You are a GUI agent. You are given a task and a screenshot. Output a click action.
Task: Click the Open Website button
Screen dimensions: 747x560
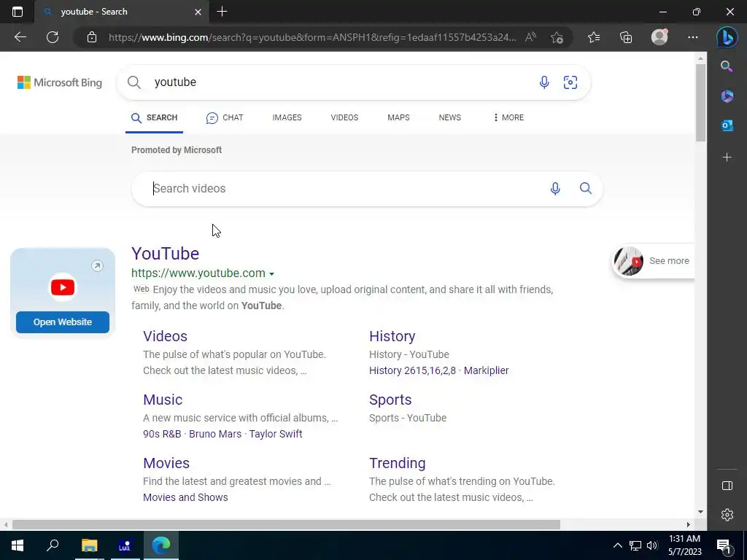point(63,322)
